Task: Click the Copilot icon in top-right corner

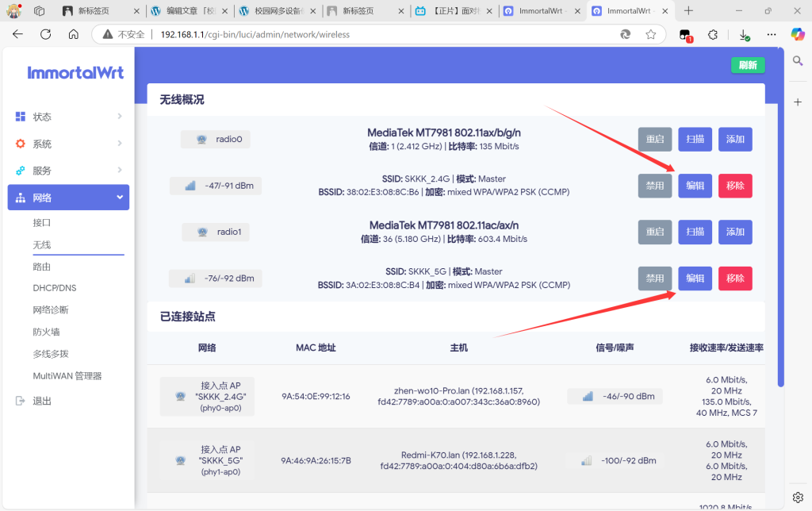Action: pos(798,34)
